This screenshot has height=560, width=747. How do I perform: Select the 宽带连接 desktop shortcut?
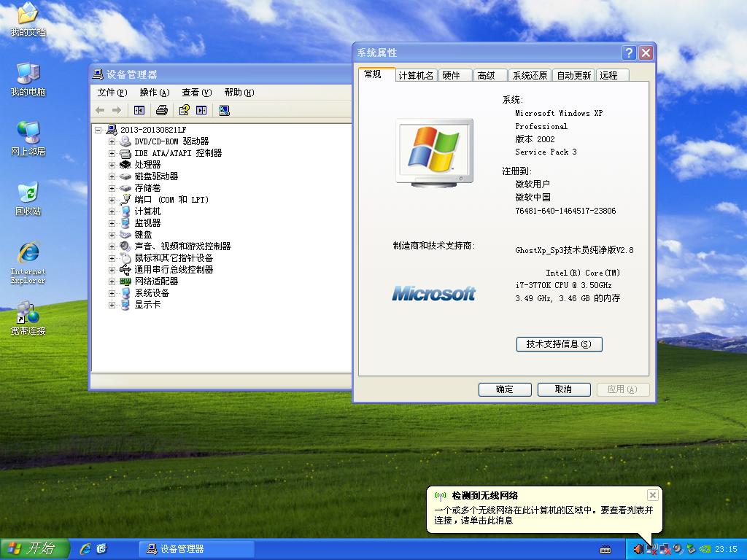28,319
